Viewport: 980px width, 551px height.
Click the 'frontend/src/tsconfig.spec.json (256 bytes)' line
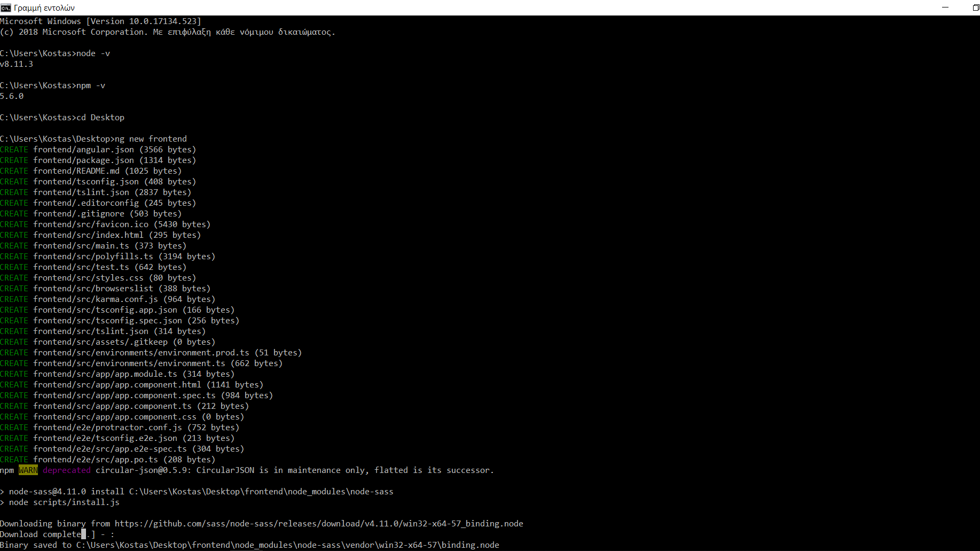pos(120,321)
